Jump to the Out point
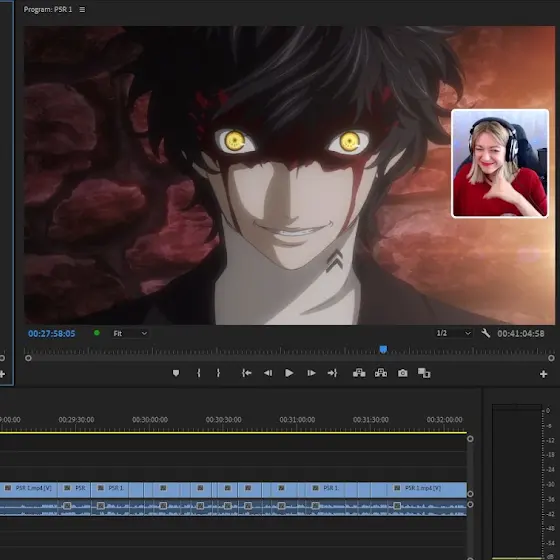This screenshot has width=560, height=560. point(332,373)
